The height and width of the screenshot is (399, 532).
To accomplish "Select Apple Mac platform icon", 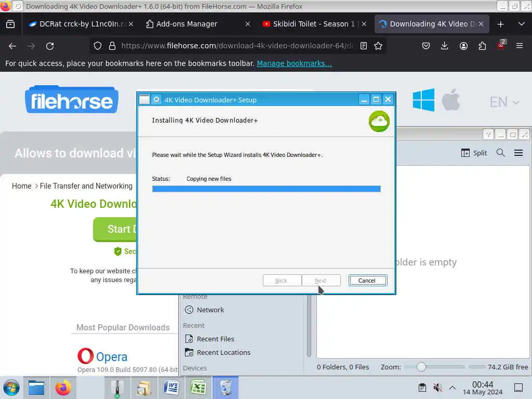I will [450, 100].
